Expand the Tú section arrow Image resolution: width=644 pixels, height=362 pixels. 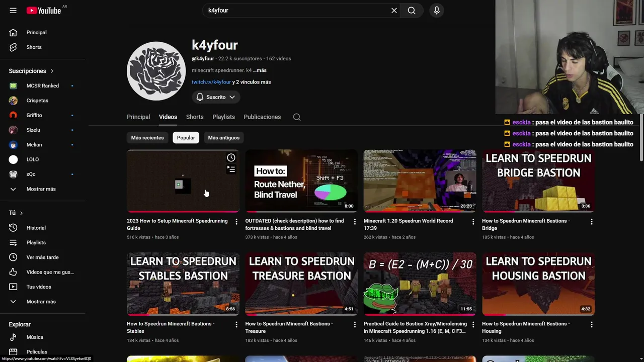(x=21, y=213)
